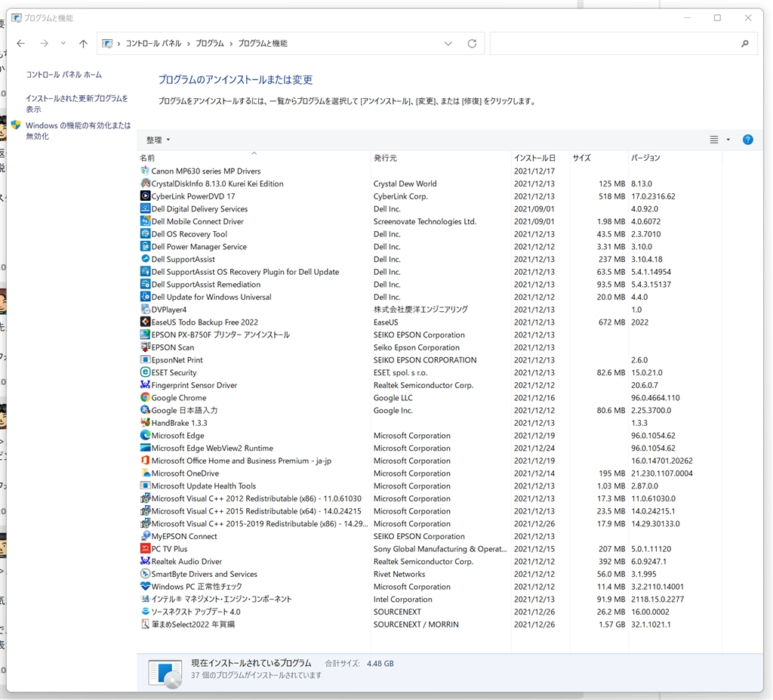Click the refresh button in address bar
Viewport: 773px width, 700px height.
[x=472, y=43]
